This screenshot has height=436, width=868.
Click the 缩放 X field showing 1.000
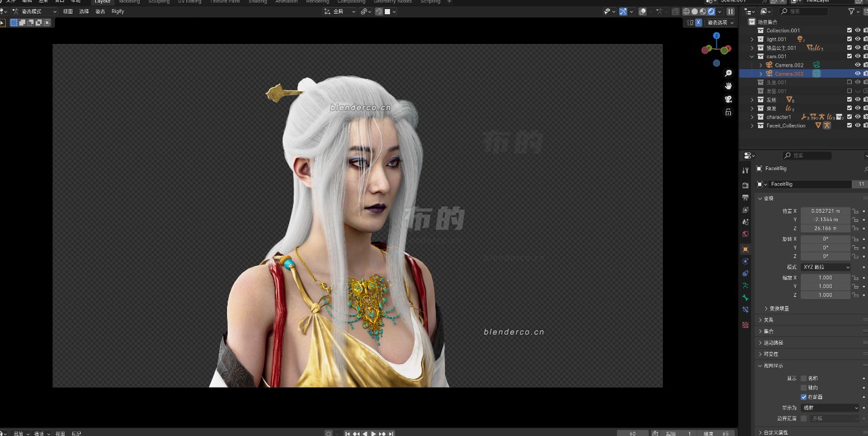[825, 278]
